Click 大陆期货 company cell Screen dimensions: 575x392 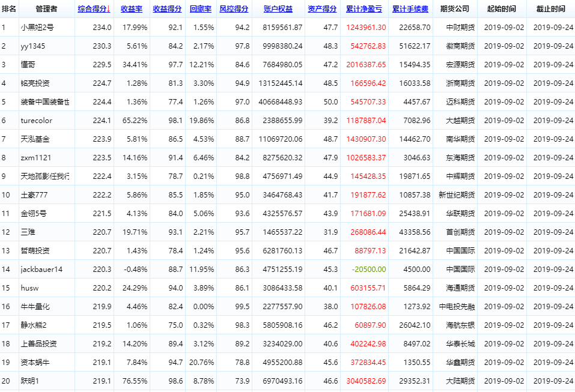click(460, 381)
